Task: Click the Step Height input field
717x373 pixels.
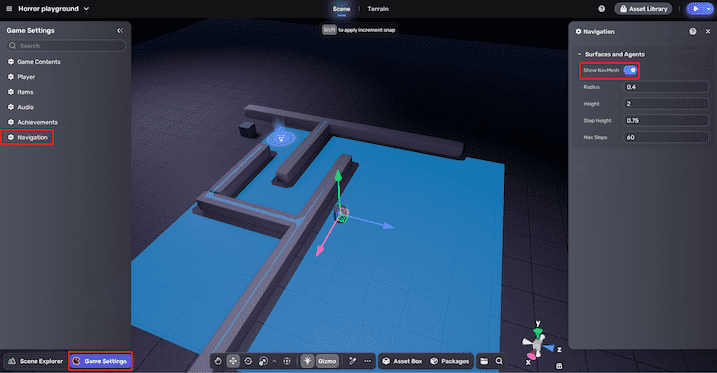Action: pos(666,121)
